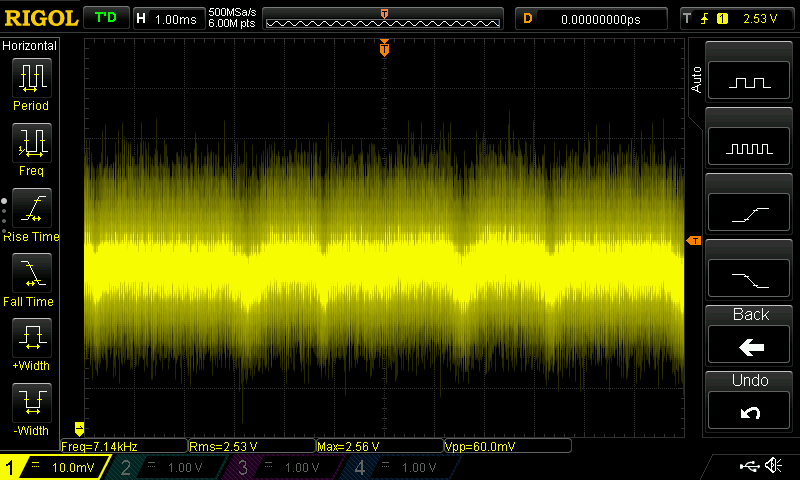
Task: Click the Horizontal menu title
Action: point(30,46)
